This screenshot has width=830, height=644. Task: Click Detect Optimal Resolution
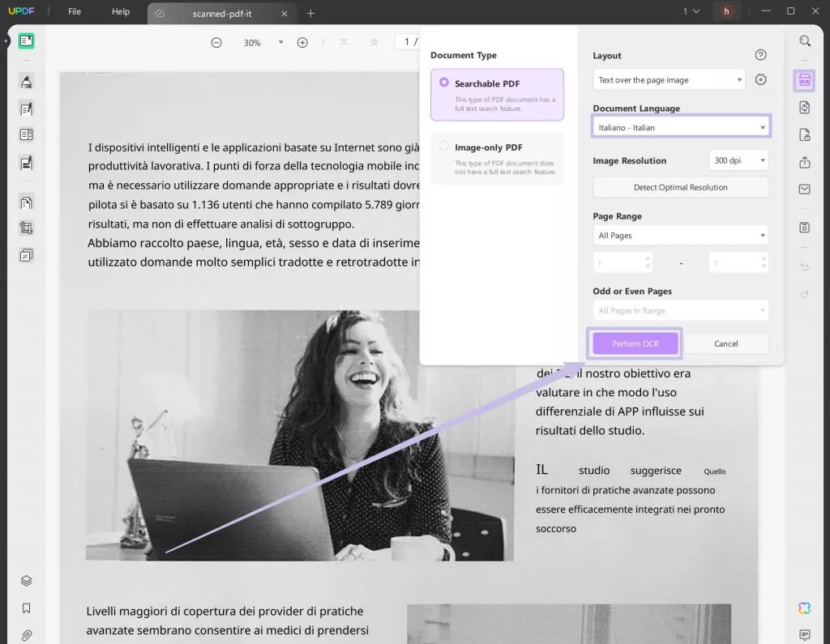[x=681, y=187]
